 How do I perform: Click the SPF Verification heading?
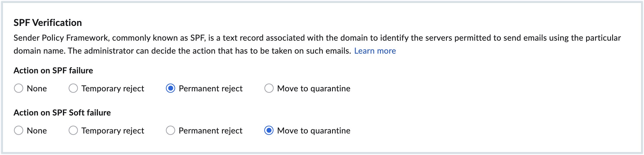48,23
